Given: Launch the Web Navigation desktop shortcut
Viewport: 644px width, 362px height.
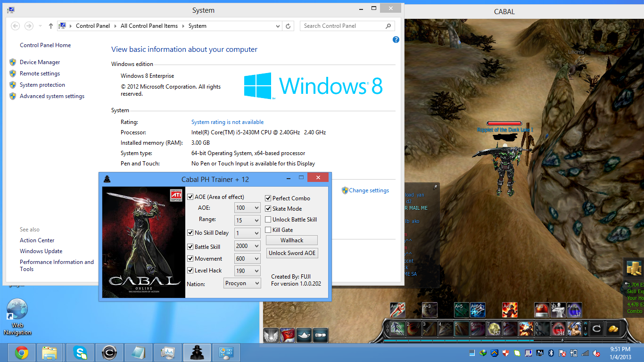Looking at the screenshot, I should point(17,317).
